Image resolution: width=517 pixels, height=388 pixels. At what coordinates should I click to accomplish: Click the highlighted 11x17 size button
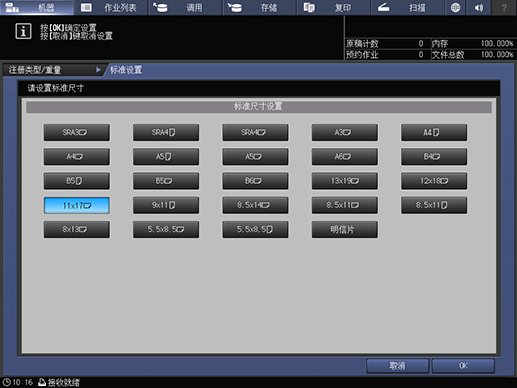(77, 205)
